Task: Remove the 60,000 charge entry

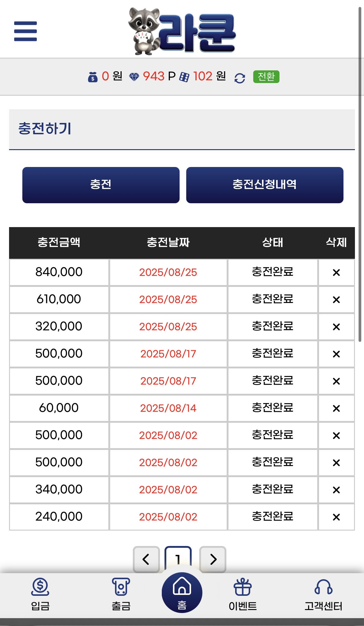Action: click(336, 408)
